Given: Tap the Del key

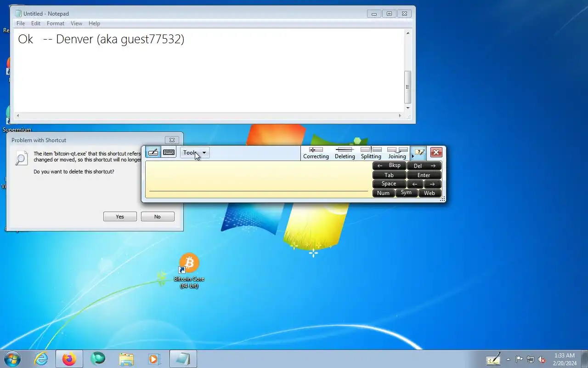Looking at the screenshot, I should point(424,166).
